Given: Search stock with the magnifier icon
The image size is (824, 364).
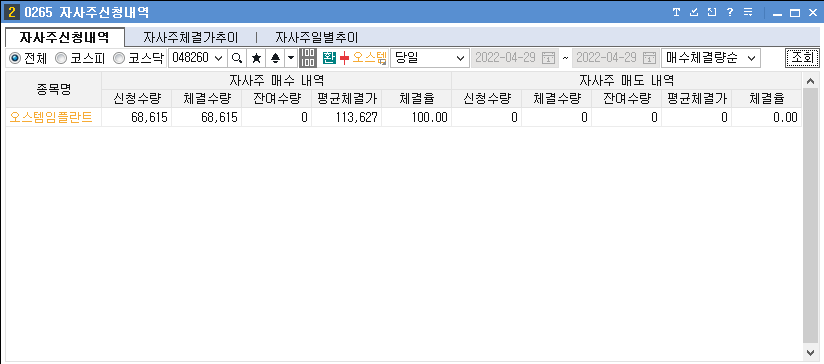Looking at the screenshot, I should tap(238, 58).
